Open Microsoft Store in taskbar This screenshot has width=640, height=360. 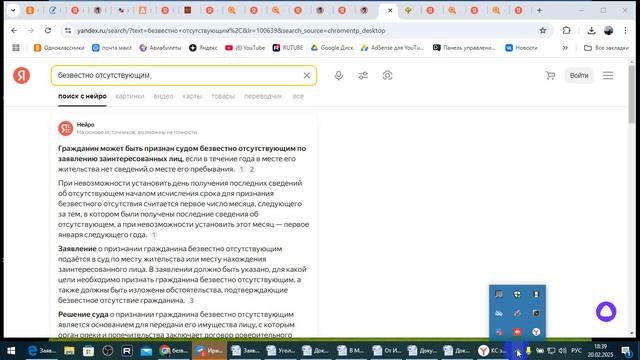[x=89, y=351]
